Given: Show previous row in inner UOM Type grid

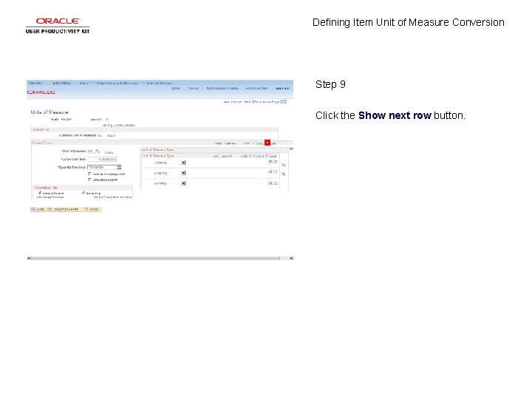Looking at the screenshot, I should click(x=250, y=156).
